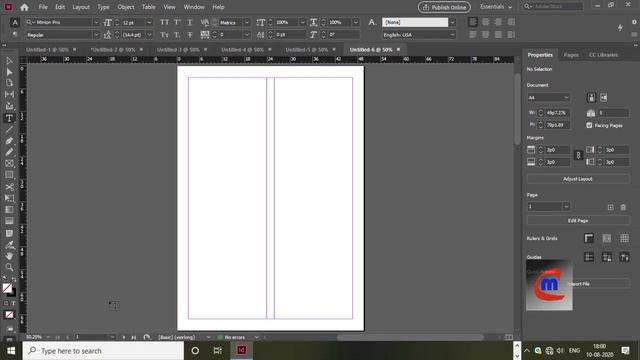Select the Gradient Swatch tool
The height and width of the screenshot is (360, 640).
9,210
